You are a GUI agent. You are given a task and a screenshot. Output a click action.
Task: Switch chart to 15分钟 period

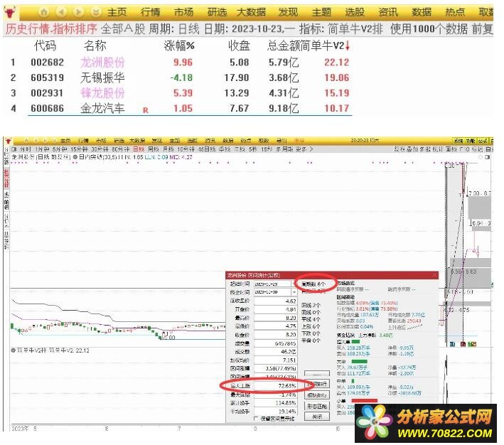coord(79,149)
